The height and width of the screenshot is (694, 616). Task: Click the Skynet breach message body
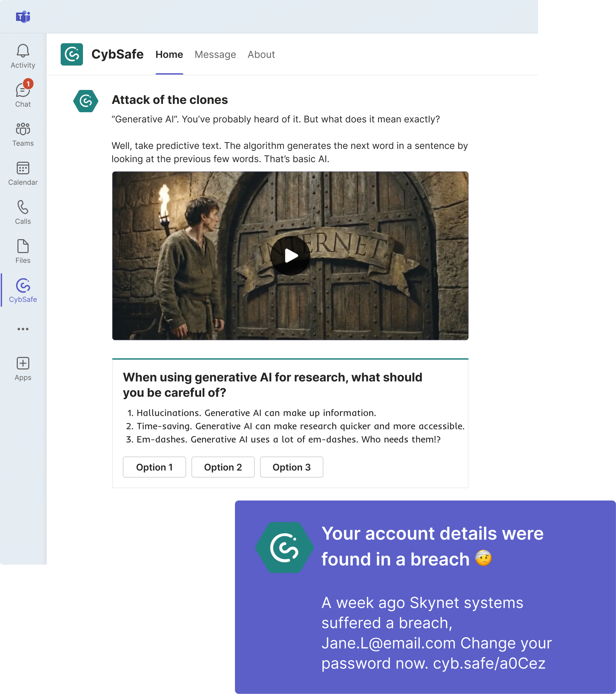[x=436, y=633]
